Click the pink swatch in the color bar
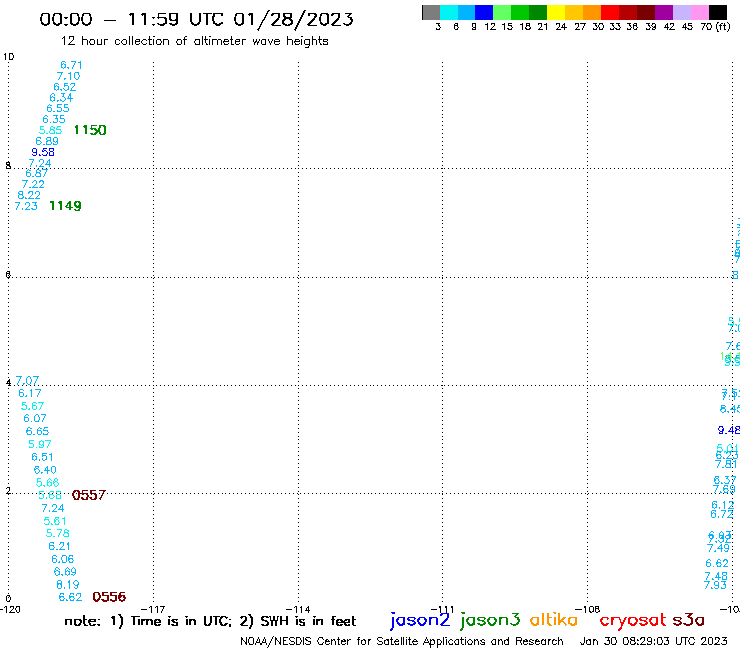This screenshot has width=740, height=650. 699,12
